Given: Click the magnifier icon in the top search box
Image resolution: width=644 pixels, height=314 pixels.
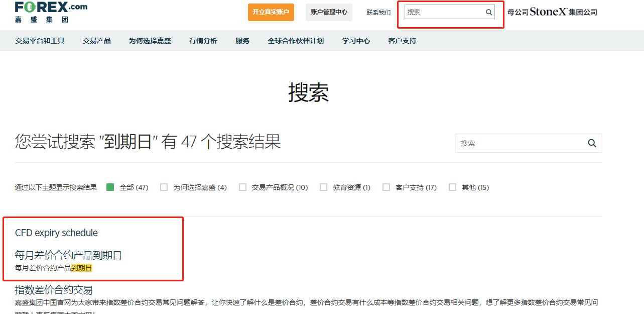Looking at the screenshot, I should point(488,12).
